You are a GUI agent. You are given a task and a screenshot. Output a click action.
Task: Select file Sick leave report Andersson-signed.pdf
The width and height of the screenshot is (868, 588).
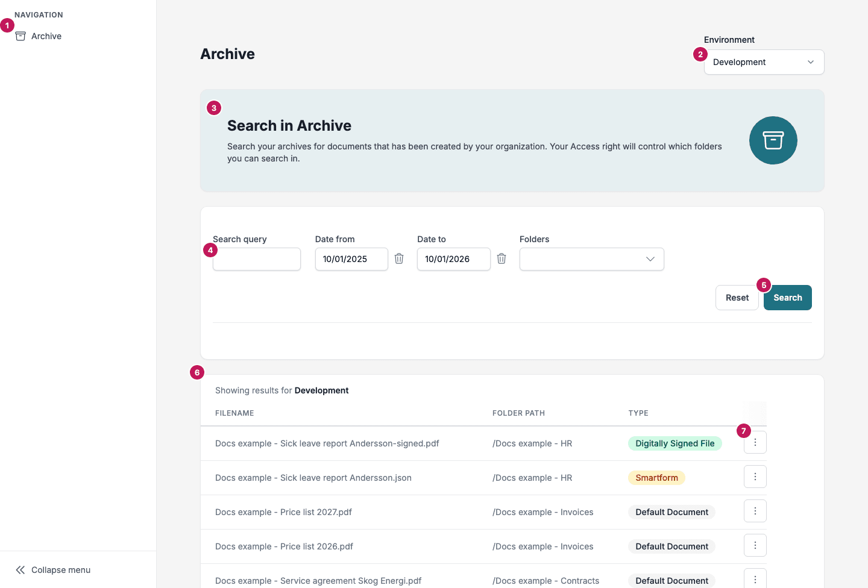327,443
